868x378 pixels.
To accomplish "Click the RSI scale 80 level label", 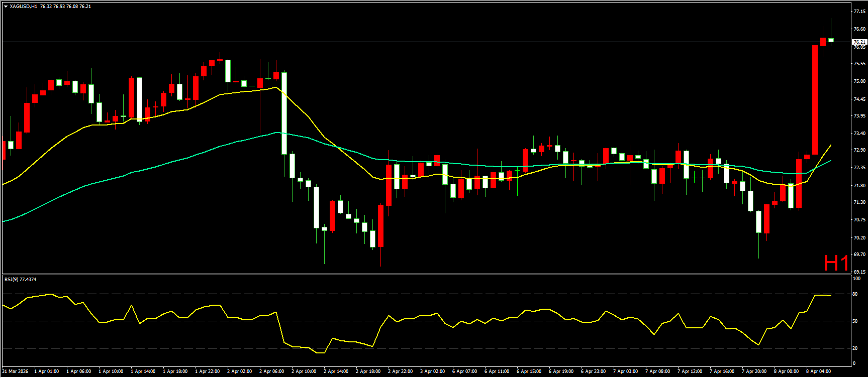I will tap(855, 294).
